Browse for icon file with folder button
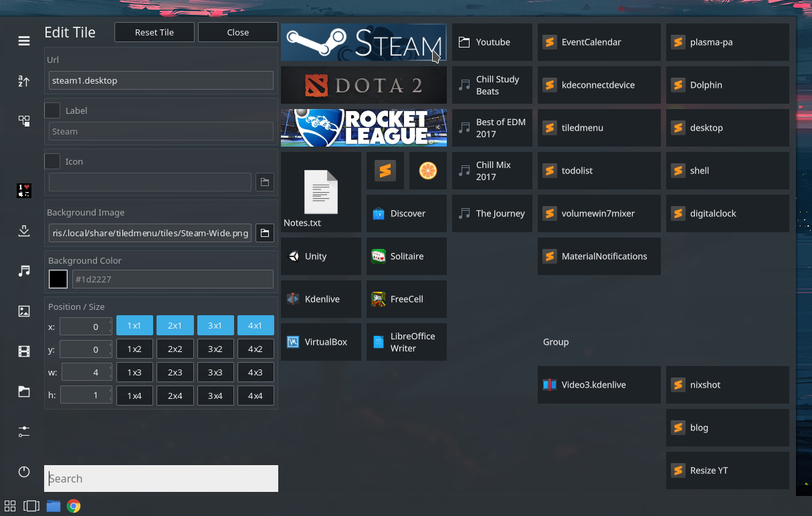Image resolution: width=812 pixels, height=516 pixels. [264, 182]
